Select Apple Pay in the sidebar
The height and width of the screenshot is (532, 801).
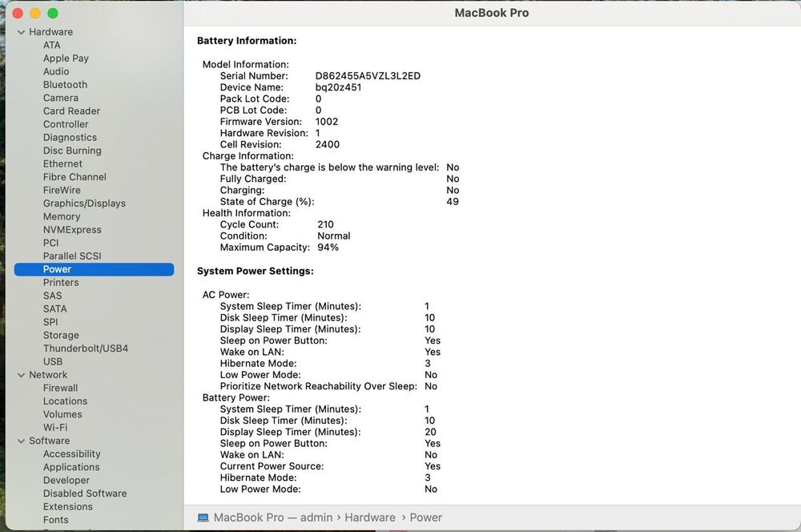coord(66,58)
